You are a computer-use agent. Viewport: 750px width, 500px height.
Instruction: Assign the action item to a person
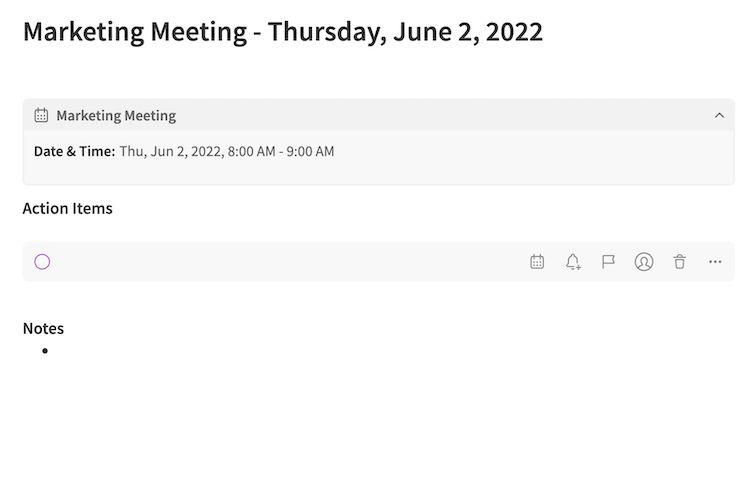coord(644,262)
